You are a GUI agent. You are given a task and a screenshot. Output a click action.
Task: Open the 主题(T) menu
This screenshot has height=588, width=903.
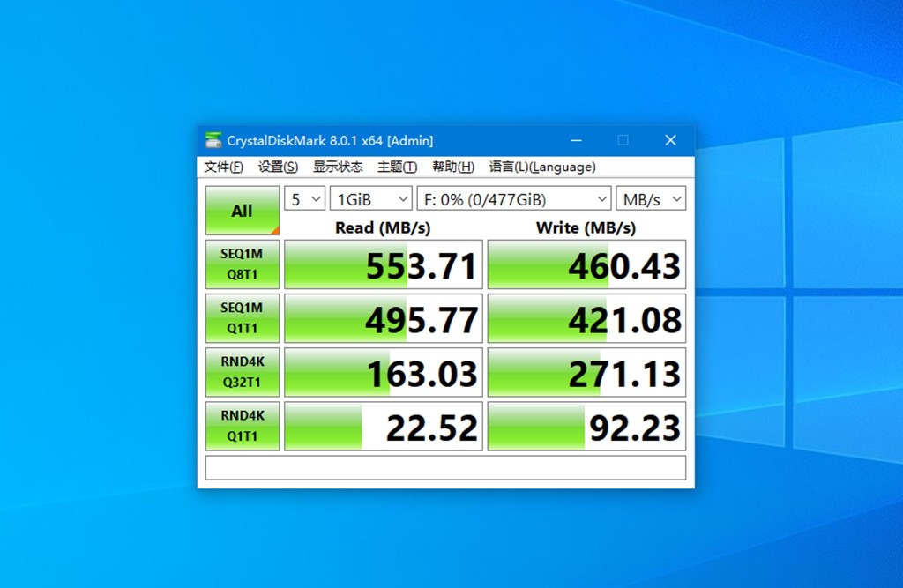coord(397,167)
